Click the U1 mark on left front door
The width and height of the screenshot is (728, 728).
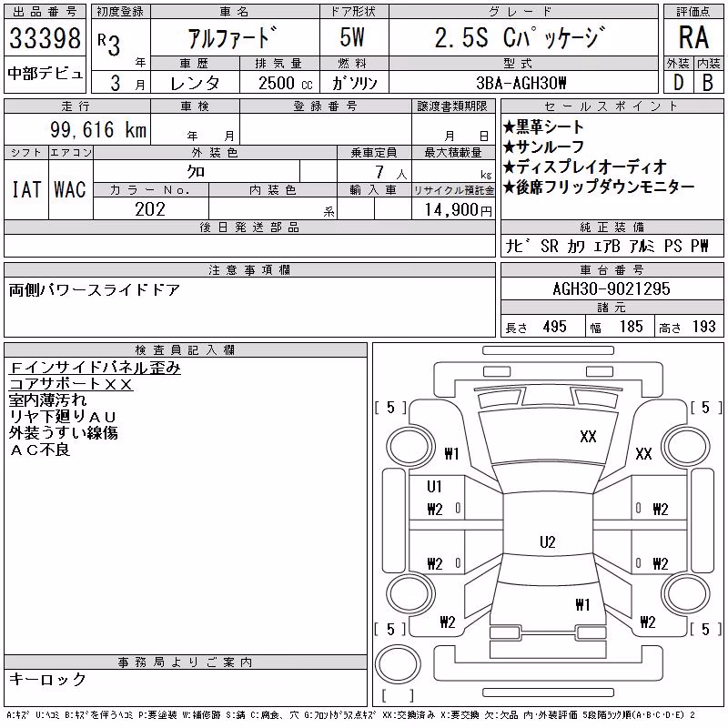coord(434,487)
